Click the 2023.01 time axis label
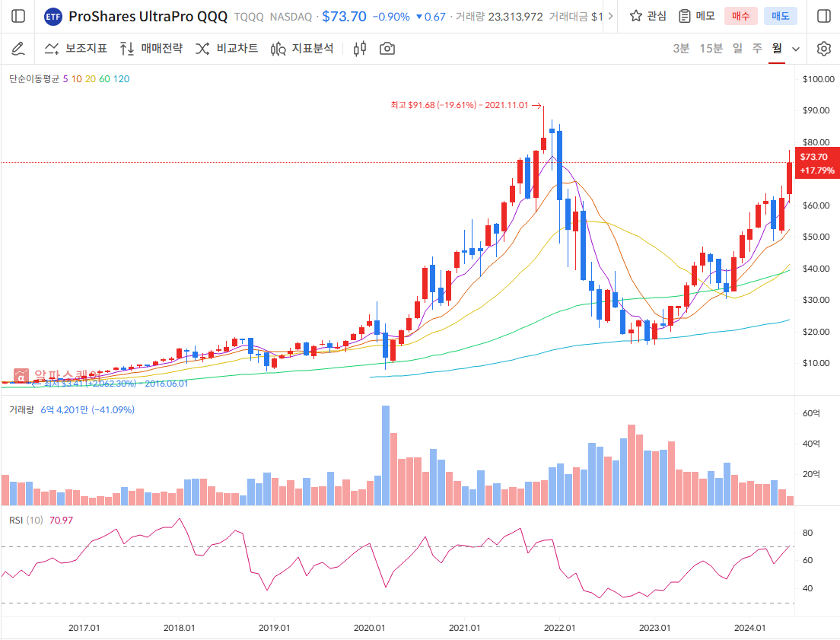 coord(654,628)
